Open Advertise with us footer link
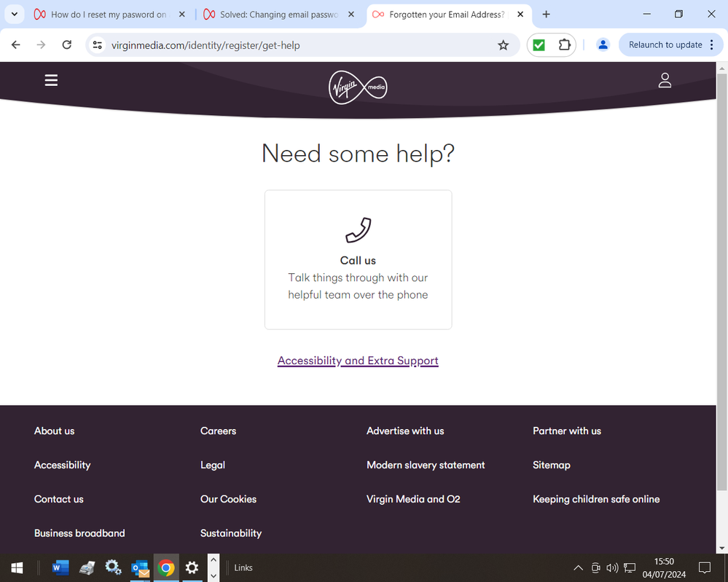This screenshot has width=728, height=582. 405,431
